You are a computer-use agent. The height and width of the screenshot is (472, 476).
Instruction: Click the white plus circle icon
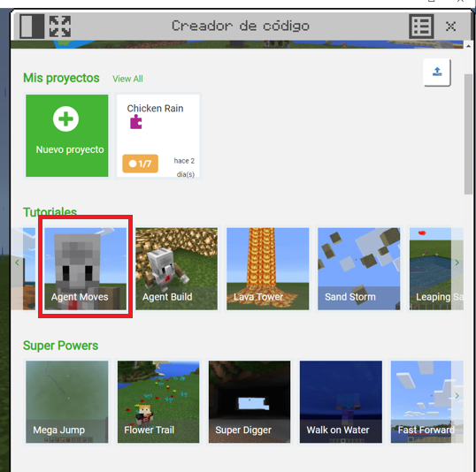tap(65, 118)
